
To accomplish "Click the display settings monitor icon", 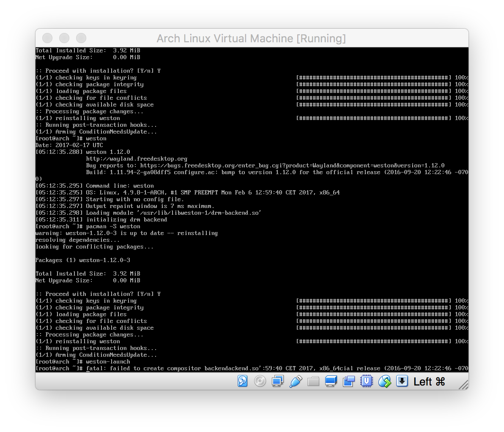I will 331,381.
